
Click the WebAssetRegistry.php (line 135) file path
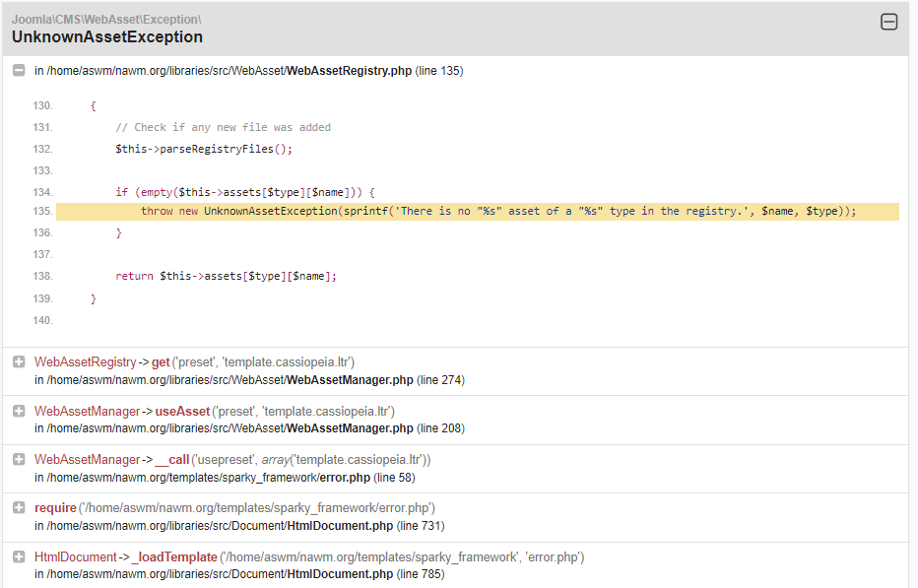249,71
